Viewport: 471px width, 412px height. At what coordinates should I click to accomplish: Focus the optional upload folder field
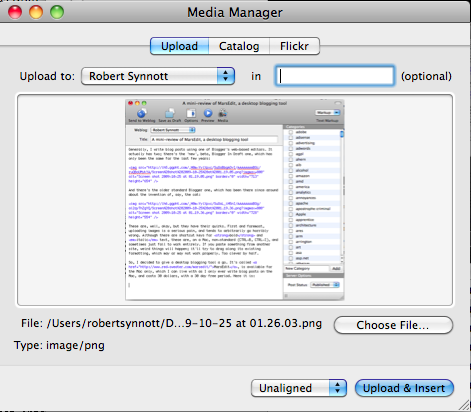(335, 76)
